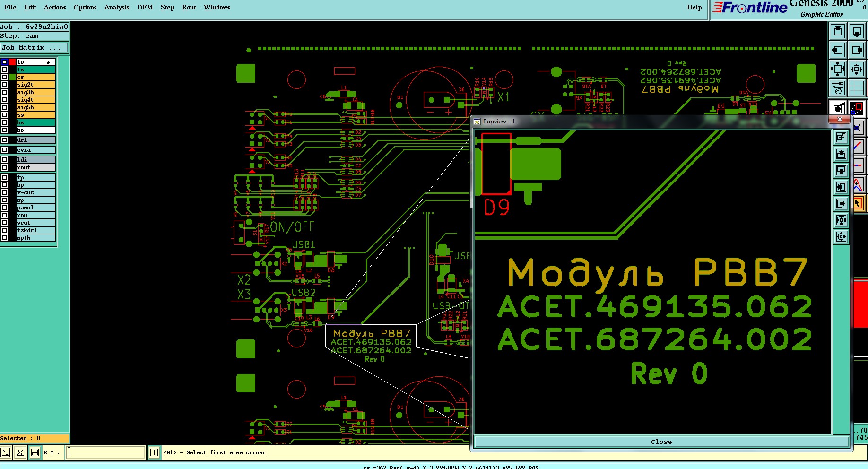Screen dimensions: 868x469
Task: Toggle the checkbox for layer cs
Action: pyautogui.click(x=5, y=77)
